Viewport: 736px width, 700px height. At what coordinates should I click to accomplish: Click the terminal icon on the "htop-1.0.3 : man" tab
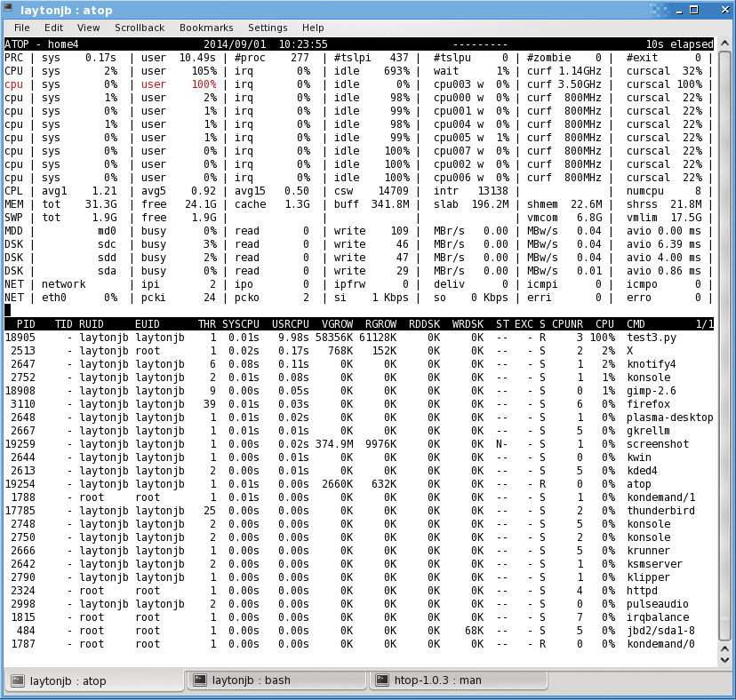[384, 680]
